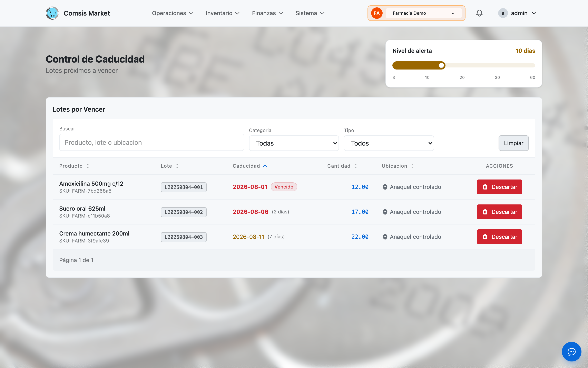Click lot badge L20260804-003
Viewport: 588px width, 368px height.
click(184, 237)
